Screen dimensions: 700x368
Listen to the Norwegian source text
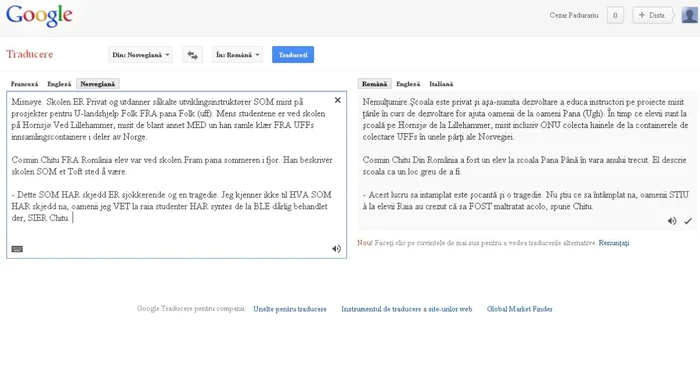[337, 249]
